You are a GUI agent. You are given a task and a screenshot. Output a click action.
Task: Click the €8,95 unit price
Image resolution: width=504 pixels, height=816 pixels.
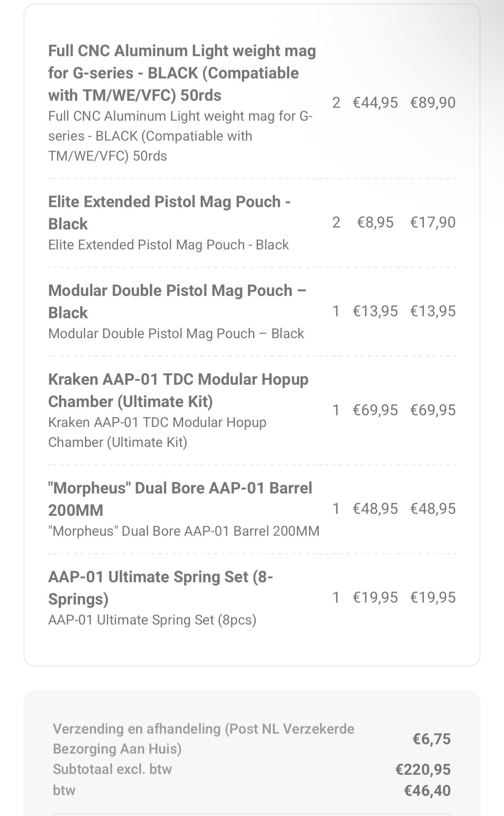[375, 222]
